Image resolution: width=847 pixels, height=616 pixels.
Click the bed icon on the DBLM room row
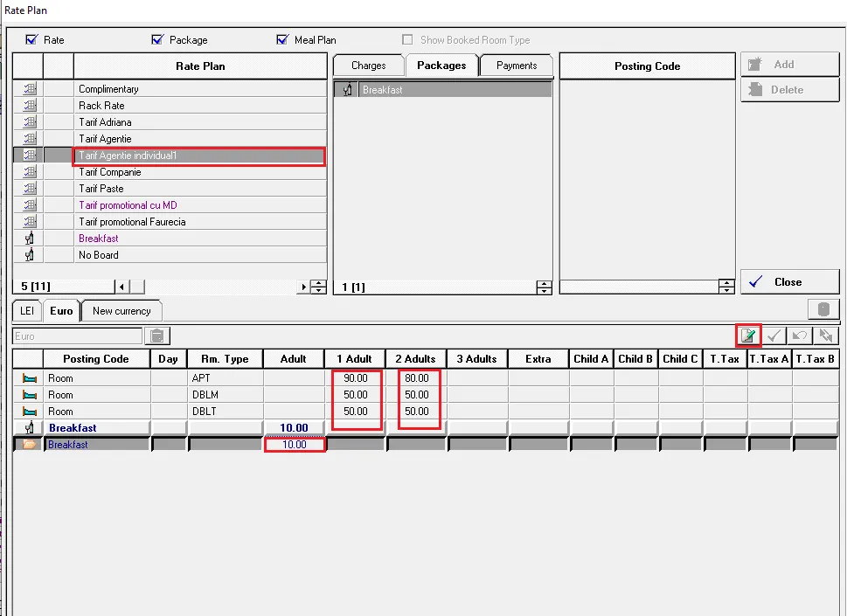click(30, 395)
